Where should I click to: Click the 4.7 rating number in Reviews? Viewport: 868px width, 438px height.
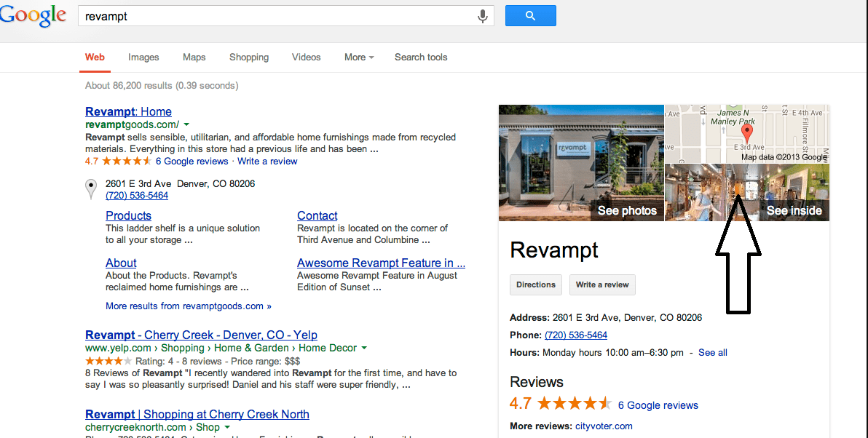pyautogui.click(x=521, y=403)
